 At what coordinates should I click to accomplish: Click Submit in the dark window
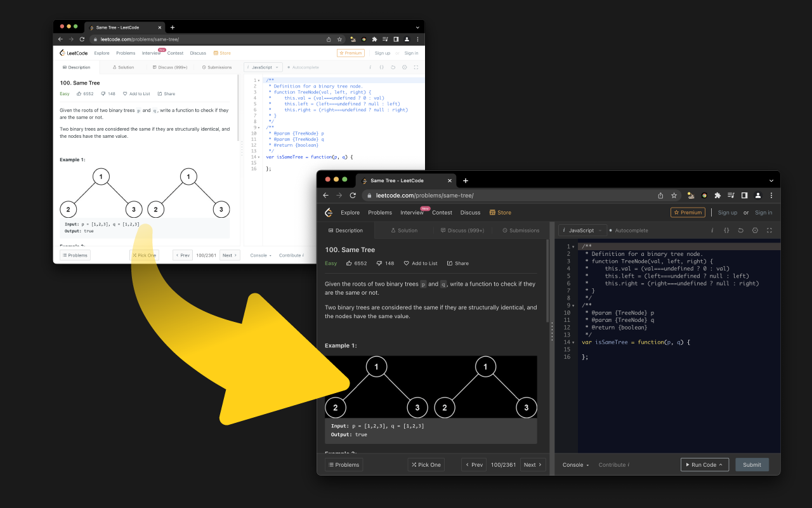(x=752, y=465)
